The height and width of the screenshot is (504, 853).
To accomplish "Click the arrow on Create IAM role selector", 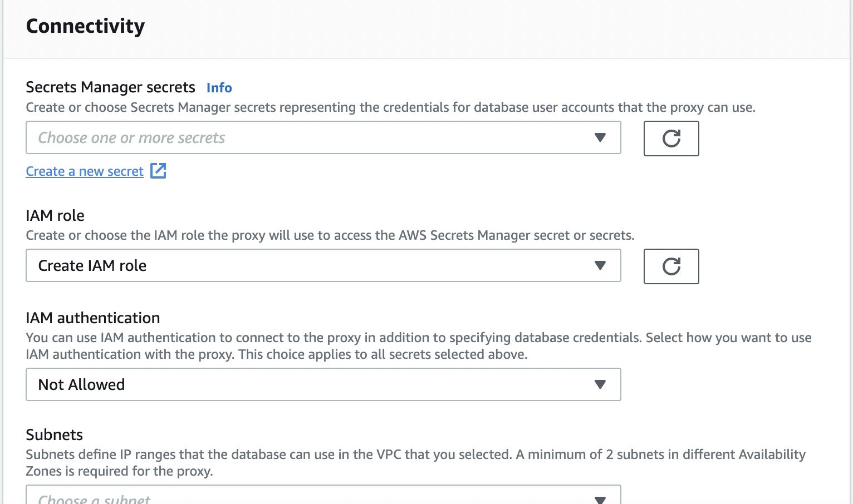I will coord(600,265).
